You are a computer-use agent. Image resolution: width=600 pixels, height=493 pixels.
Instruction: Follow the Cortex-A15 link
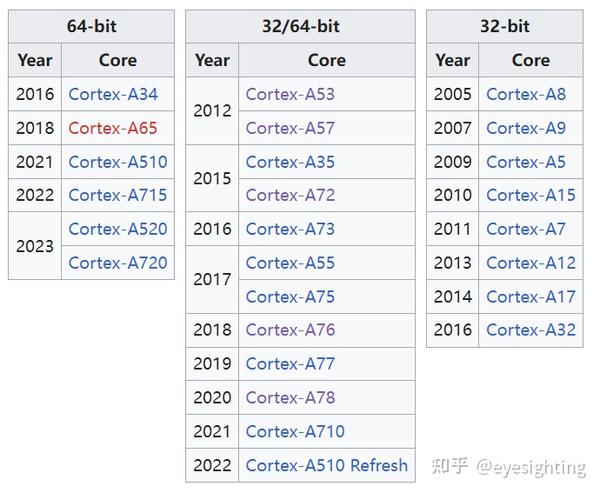[531, 195]
